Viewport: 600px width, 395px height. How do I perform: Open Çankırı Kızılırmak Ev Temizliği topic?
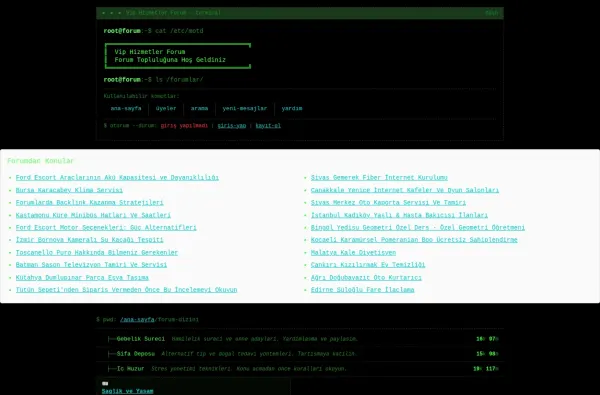tap(368, 264)
